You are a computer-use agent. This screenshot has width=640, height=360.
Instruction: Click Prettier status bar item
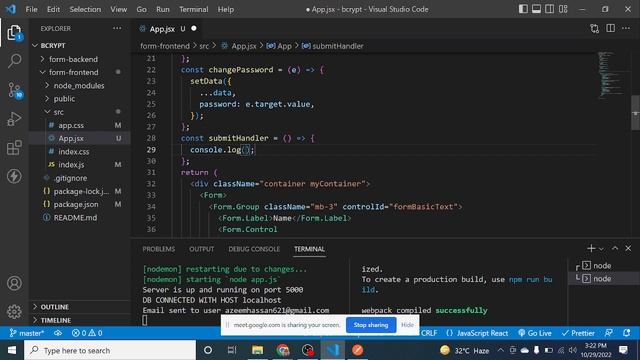coord(578,333)
